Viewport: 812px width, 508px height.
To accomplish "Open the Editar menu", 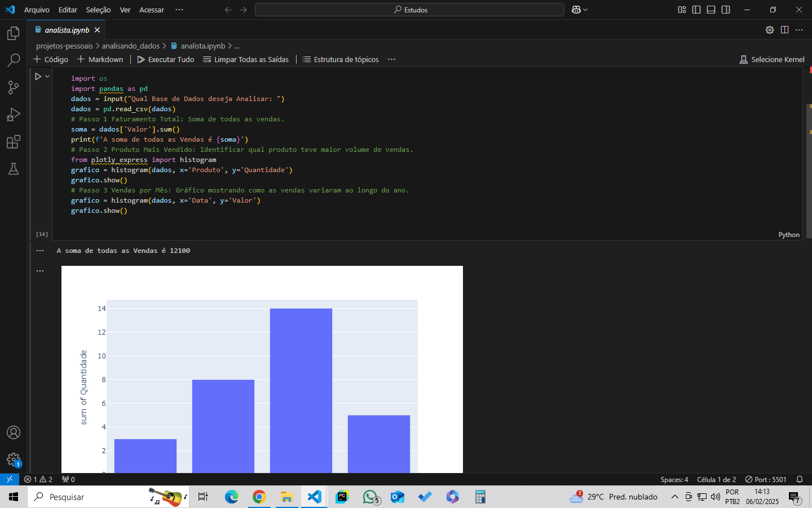I will [x=68, y=10].
